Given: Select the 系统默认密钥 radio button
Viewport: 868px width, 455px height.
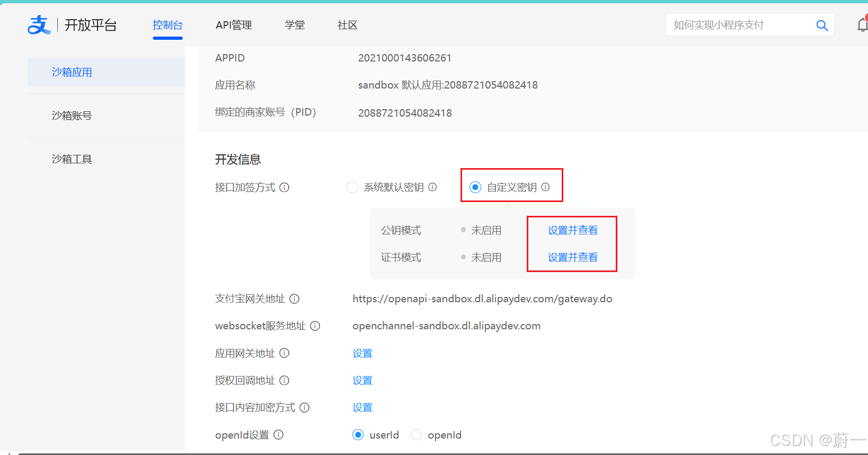Looking at the screenshot, I should coord(352,187).
